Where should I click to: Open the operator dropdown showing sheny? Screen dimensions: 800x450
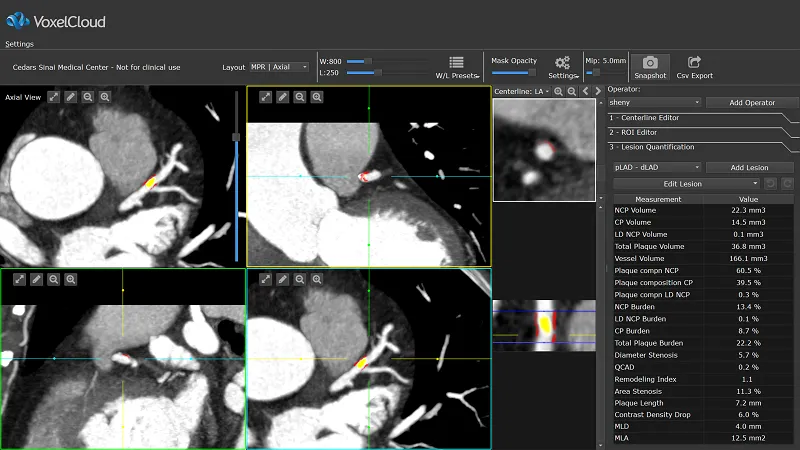[x=654, y=102]
